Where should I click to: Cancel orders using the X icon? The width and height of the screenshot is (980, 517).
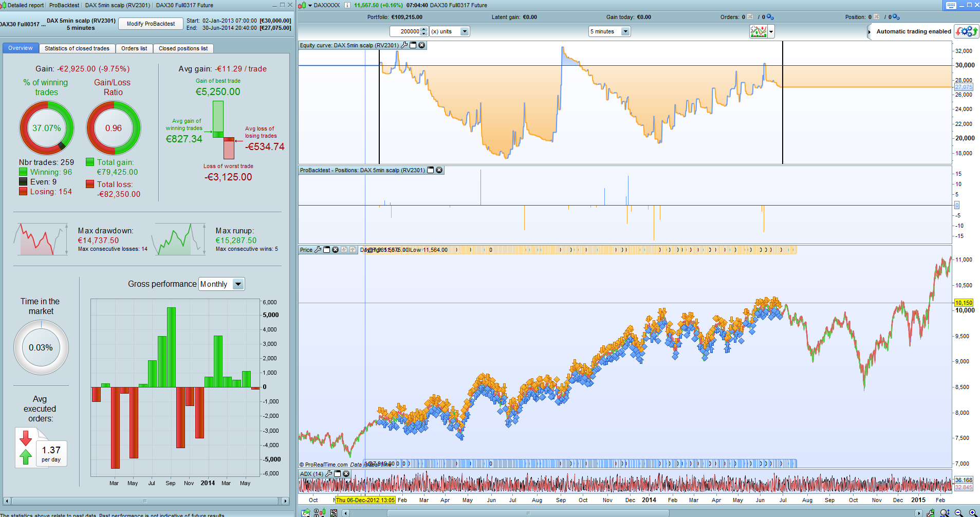tap(750, 17)
